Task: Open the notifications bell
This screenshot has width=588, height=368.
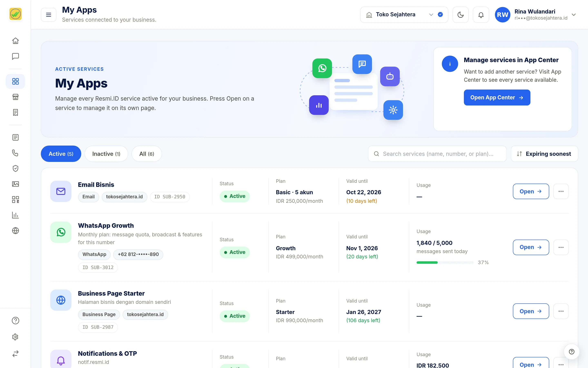Action: [481, 15]
